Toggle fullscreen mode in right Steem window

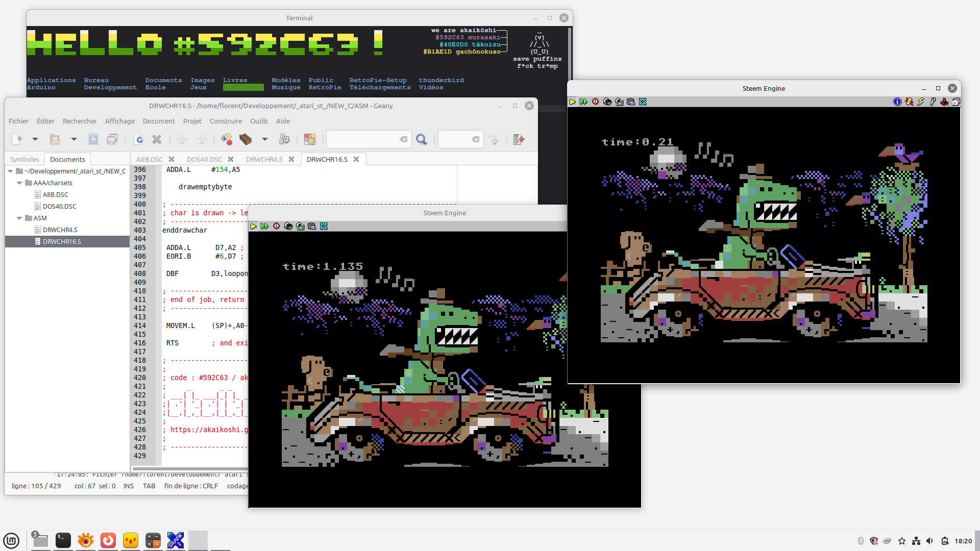point(643,102)
